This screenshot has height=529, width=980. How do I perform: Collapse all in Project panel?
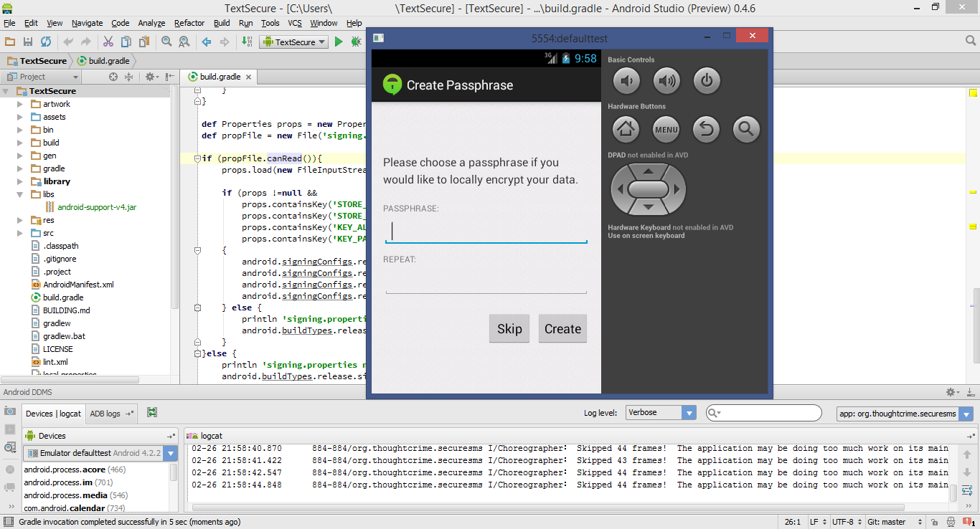point(129,77)
